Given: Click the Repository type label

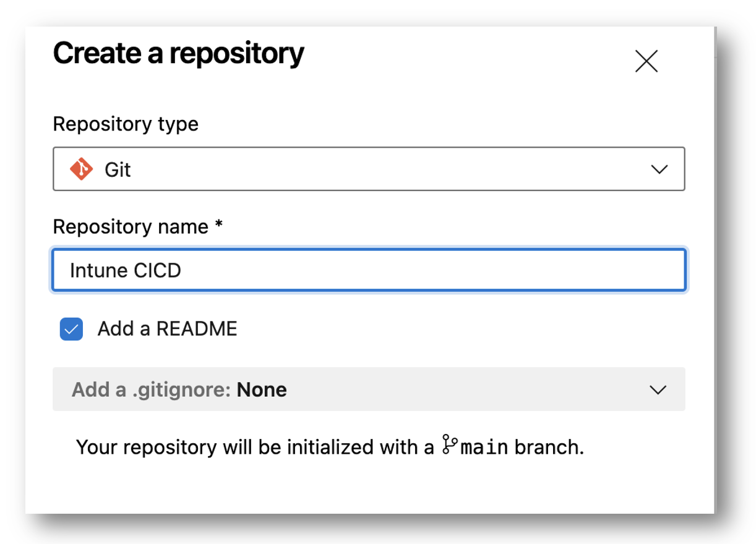Looking at the screenshot, I should coord(126,124).
